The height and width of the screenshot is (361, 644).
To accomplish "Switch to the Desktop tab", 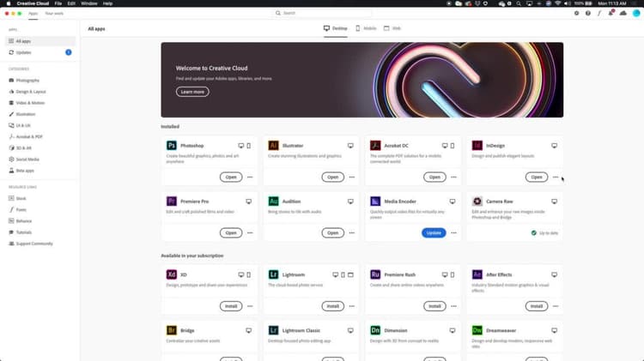I will coord(336,28).
